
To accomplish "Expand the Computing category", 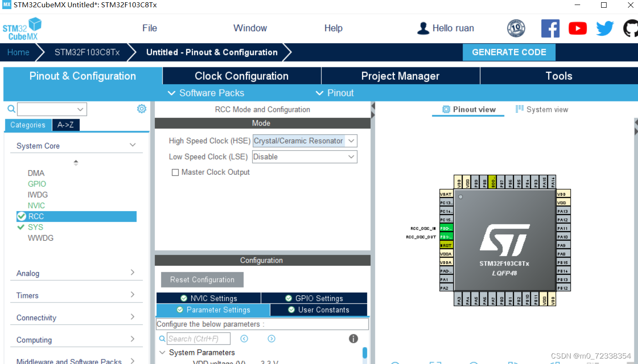I will (133, 339).
